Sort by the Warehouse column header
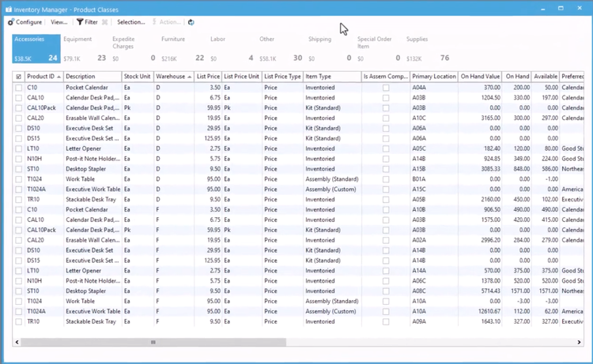 pyautogui.click(x=171, y=77)
